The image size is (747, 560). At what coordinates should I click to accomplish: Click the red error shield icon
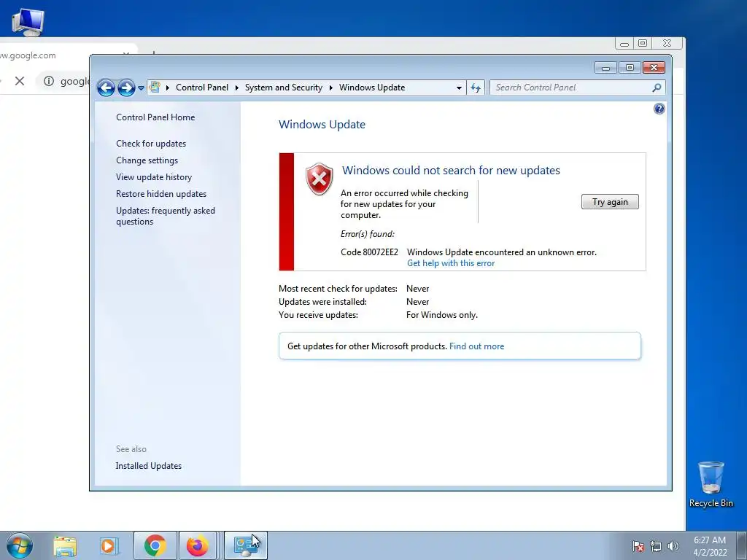[320, 179]
